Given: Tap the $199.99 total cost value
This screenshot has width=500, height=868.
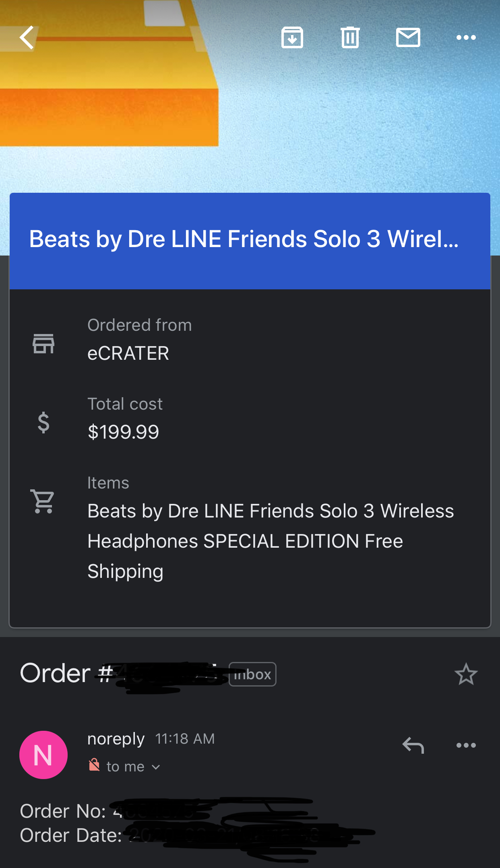Looking at the screenshot, I should [123, 432].
